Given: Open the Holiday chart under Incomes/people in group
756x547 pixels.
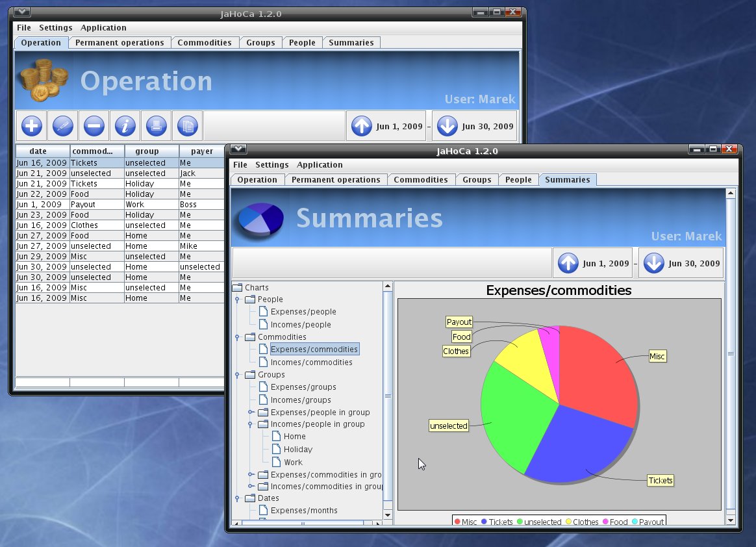Looking at the screenshot, I should click(x=297, y=450).
